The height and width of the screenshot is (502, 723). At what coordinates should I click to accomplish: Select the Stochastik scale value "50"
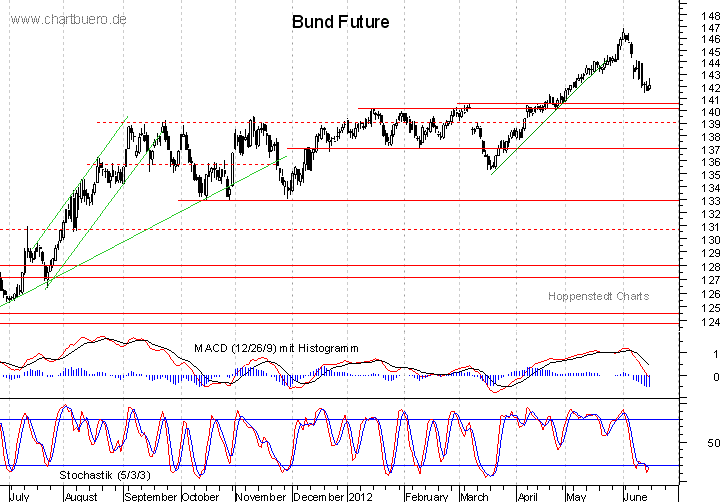point(713,443)
